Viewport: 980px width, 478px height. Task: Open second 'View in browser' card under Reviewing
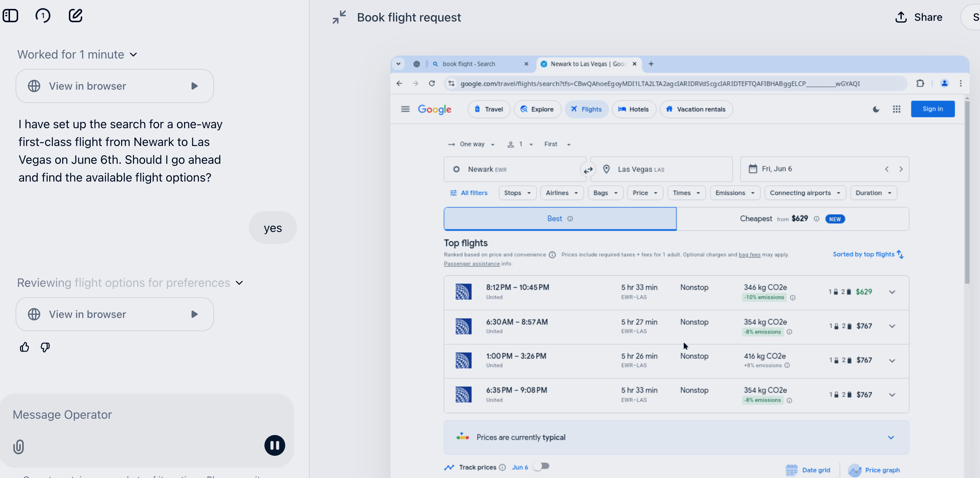pyautogui.click(x=114, y=314)
